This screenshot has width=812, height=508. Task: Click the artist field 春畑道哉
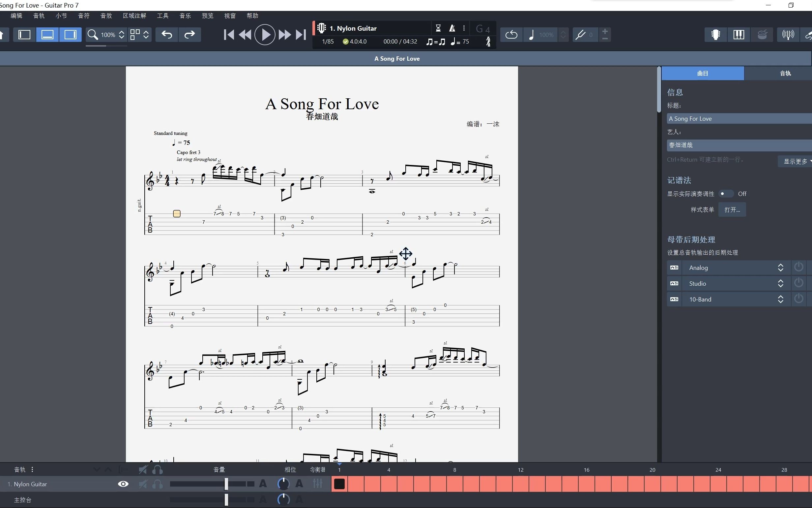coord(739,145)
